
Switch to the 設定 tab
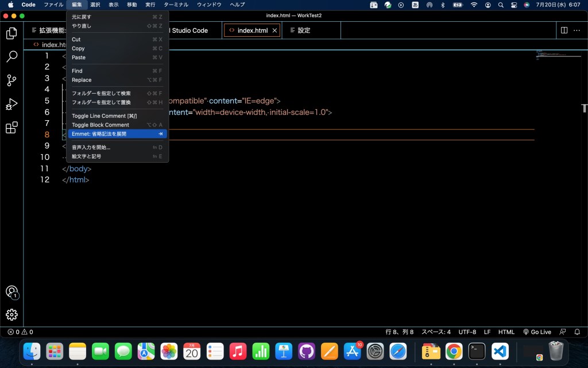coord(304,30)
